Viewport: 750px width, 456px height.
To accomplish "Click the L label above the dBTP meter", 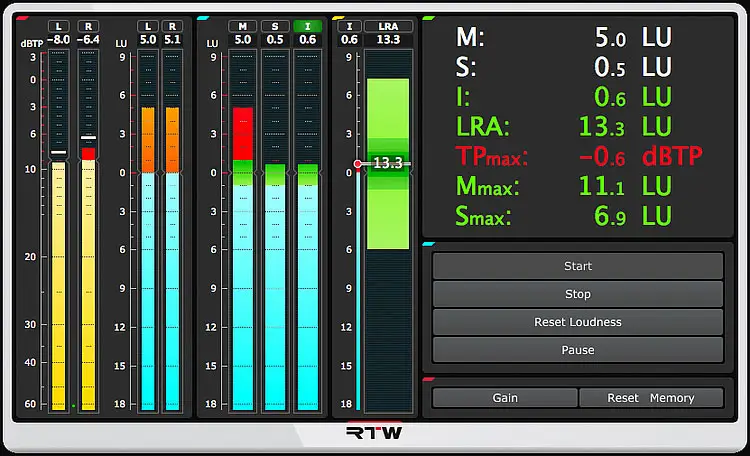I will (x=59, y=26).
